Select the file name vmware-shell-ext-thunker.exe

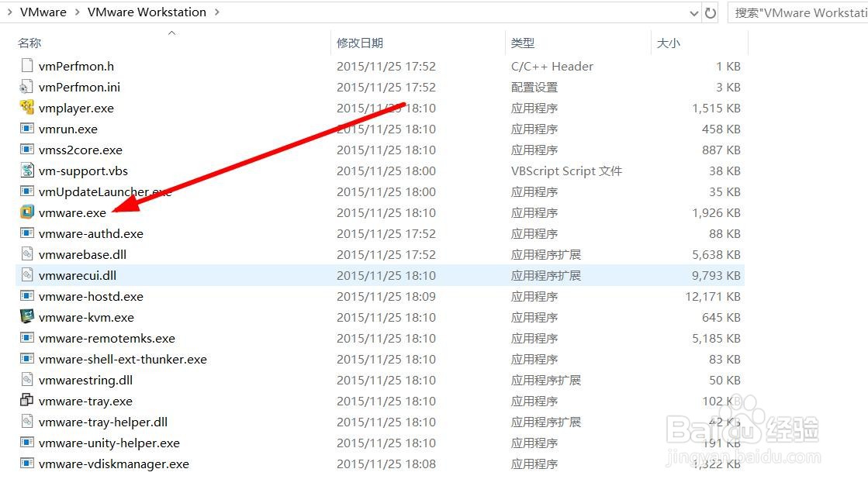(123, 360)
